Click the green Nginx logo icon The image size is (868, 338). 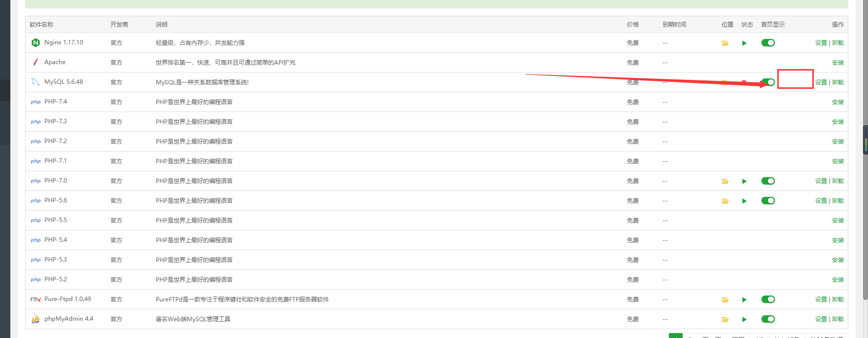pos(35,43)
